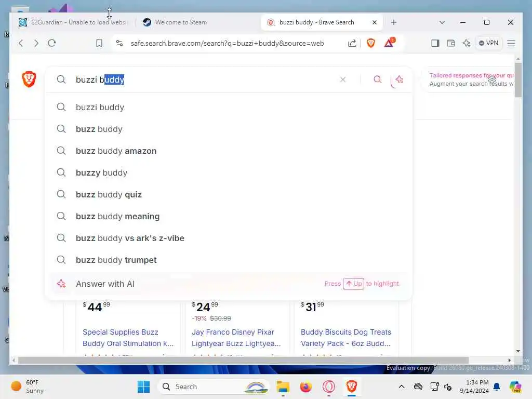This screenshot has height=399, width=532.
Task: Click the Brave icon in taskbar
Action: tap(352, 387)
